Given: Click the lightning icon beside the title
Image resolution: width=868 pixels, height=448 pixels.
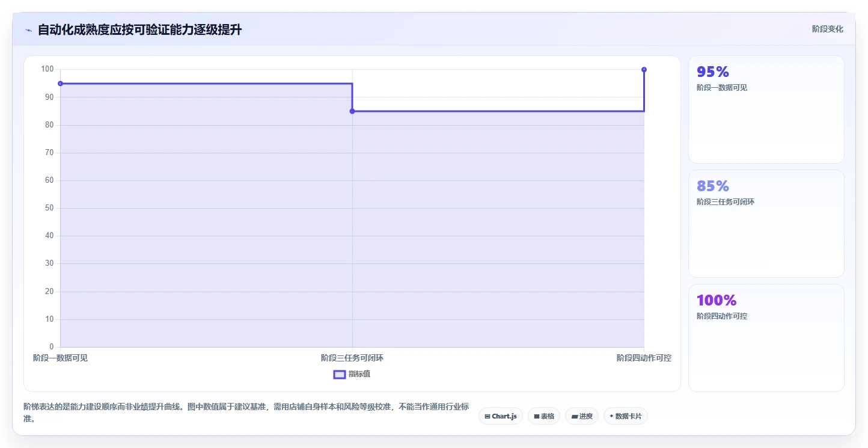Looking at the screenshot, I should tap(28, 30).
